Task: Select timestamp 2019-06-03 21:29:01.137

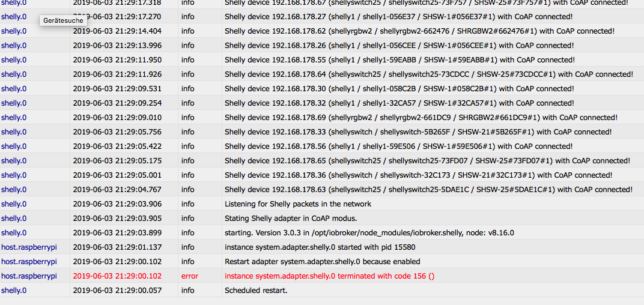Action: [x=118, y=247]
